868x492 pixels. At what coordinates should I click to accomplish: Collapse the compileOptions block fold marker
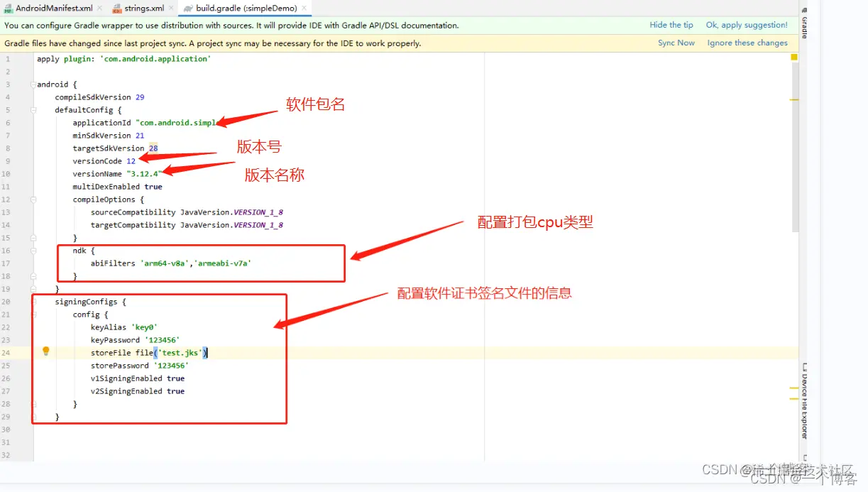[32, 199]
